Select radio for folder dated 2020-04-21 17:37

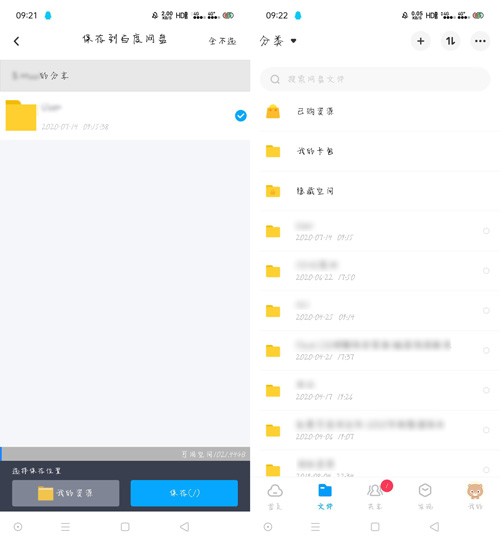[x=486, y=351]
